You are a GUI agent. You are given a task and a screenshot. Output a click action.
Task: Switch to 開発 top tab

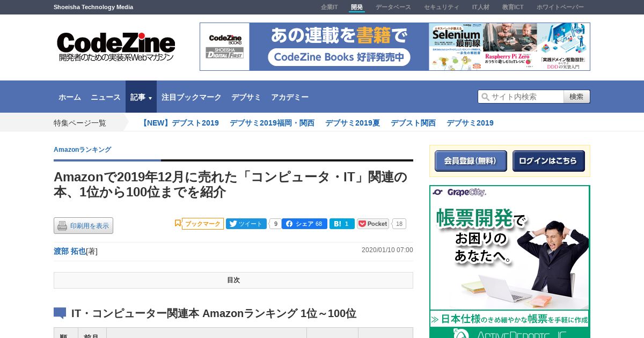pos(357,7)
